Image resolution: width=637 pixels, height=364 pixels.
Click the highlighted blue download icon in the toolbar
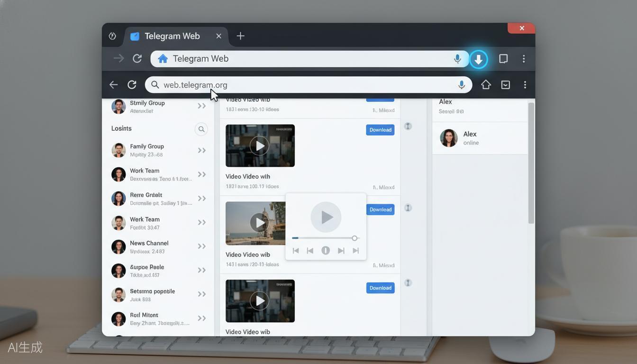click(x=479, y=59)
